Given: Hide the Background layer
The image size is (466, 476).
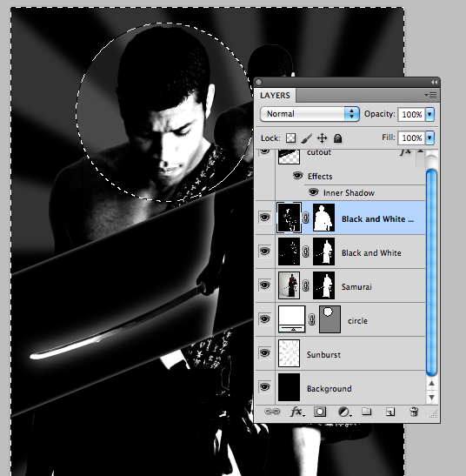Looking at the screenshot, I should pos(264,387).
